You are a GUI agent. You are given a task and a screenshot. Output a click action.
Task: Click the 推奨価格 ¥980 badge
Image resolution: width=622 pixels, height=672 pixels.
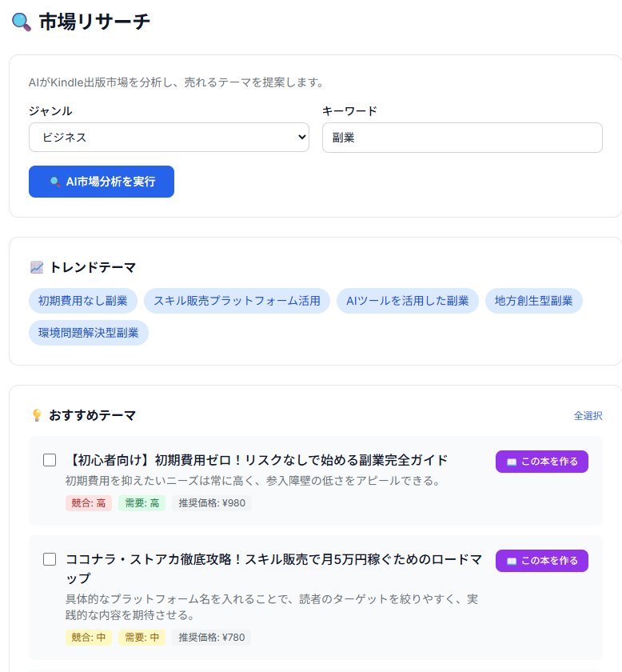pyautogui.click(x=212, y=503)
